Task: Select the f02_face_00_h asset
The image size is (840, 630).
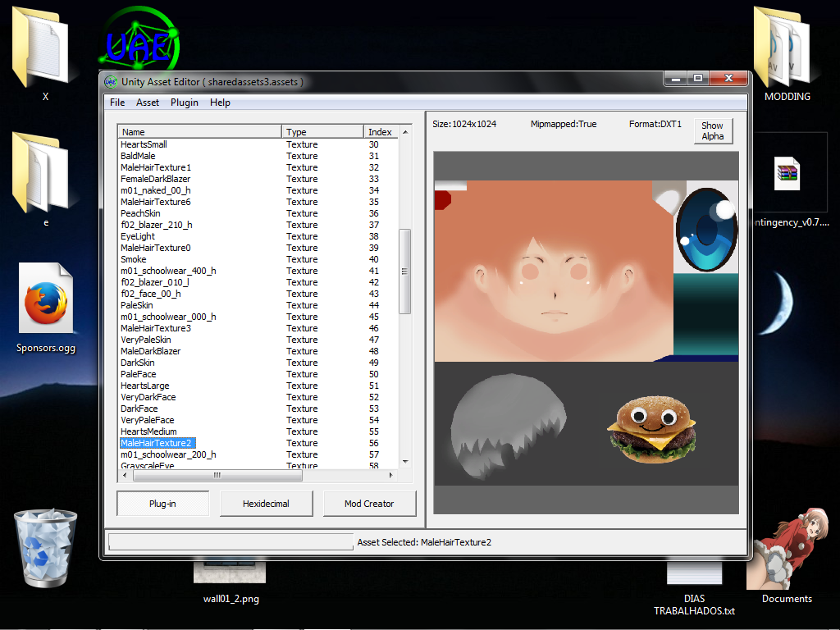Action: [x=258, y=294]
